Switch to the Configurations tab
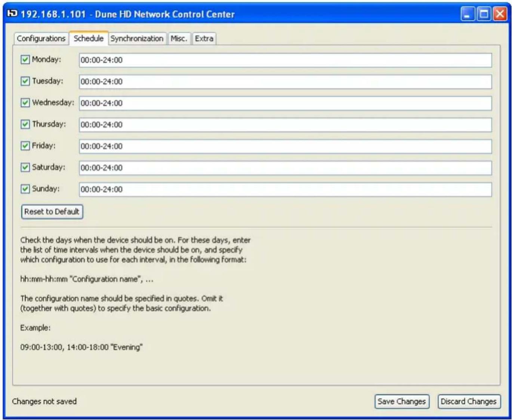512x420 pixels. [41, 39]
